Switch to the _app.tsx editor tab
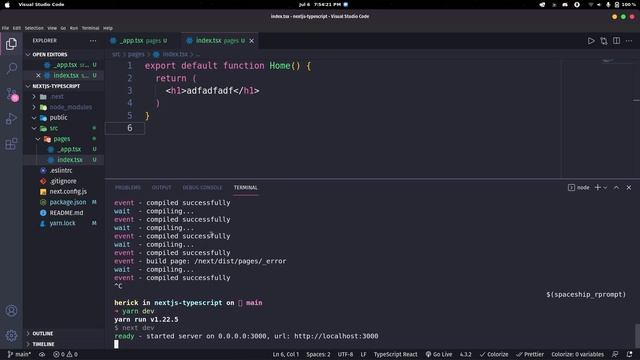Screen dimensions: 640x360 click(142, 41)
